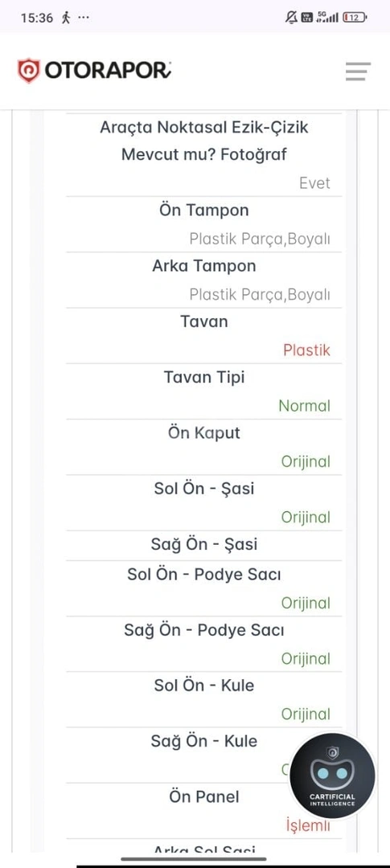Open the hamburger menu
390x868 pixels.
358,72
